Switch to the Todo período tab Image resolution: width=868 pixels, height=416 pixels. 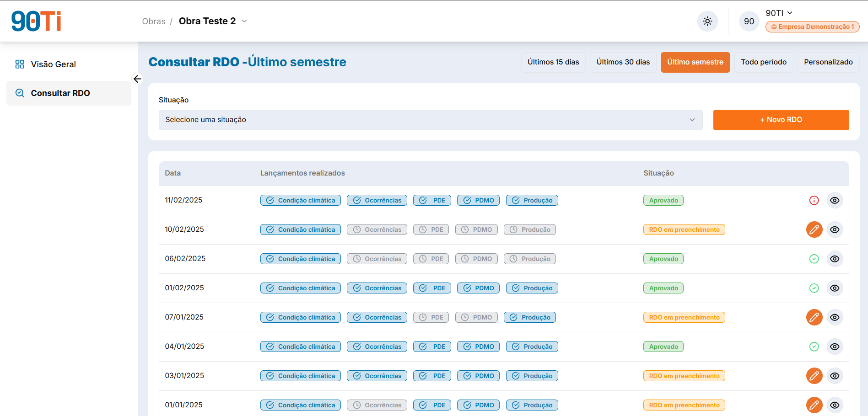coord(764,62)
